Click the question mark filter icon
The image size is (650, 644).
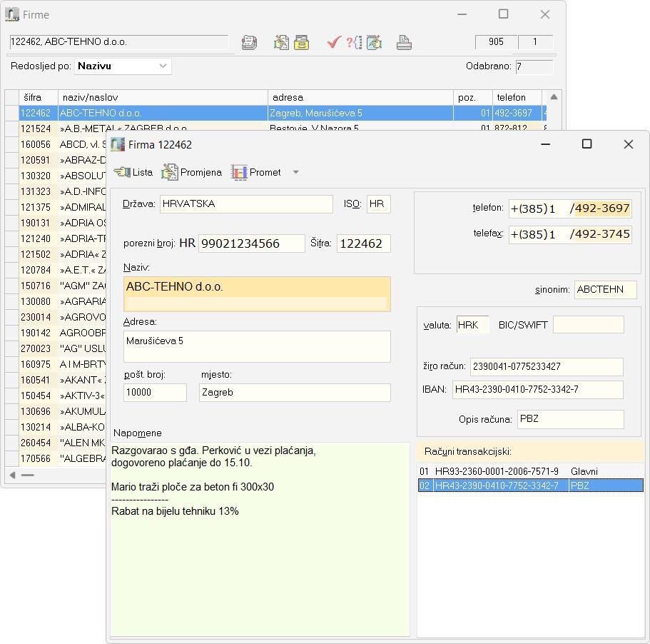coord(354,43)
